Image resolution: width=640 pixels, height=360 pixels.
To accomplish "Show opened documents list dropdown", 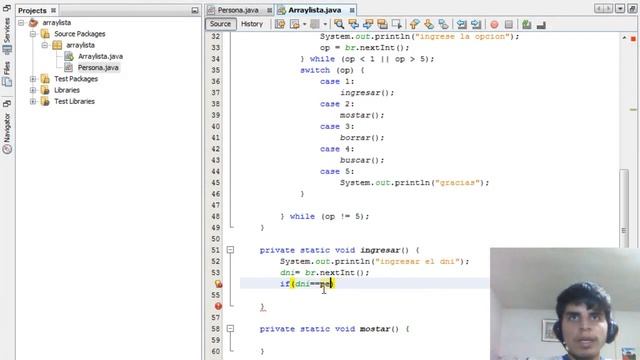I will (620, 9).
